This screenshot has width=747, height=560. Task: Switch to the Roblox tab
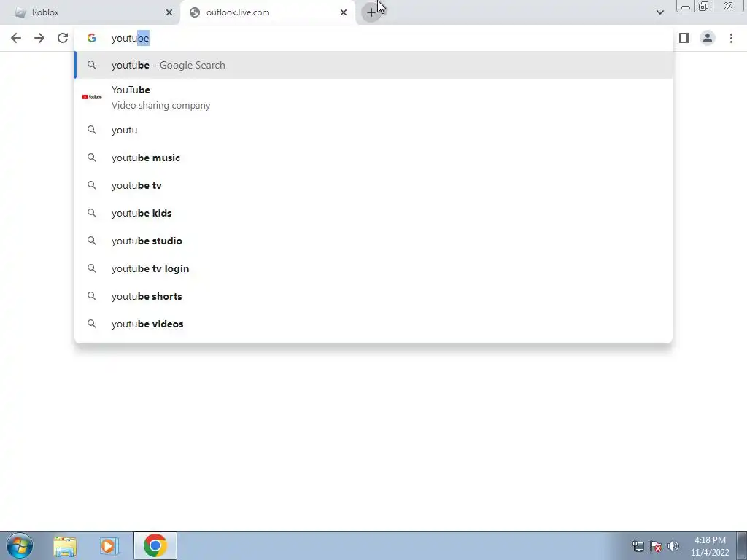[90, 12]
